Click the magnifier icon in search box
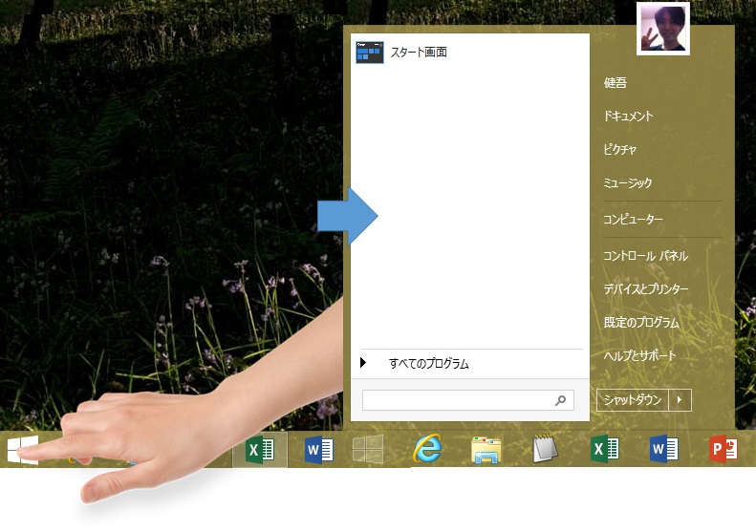Image resolution: width=756 pixels, height=532 pixels. [x=561, y=401]
